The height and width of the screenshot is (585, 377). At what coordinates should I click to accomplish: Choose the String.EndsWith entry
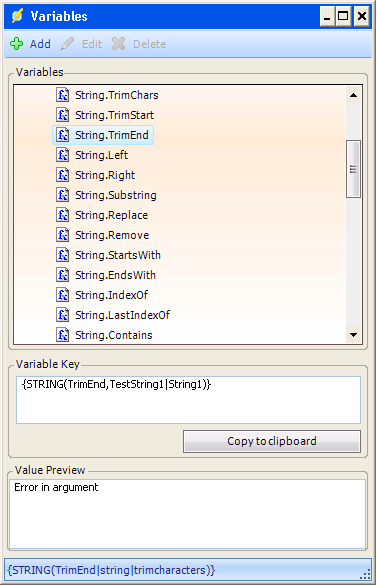coord(115,275)
